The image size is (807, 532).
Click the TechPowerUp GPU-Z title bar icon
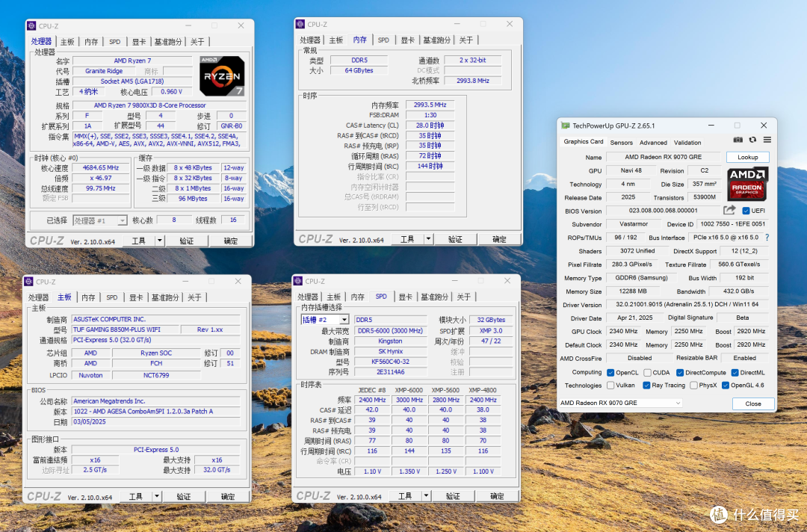[566, 125]
